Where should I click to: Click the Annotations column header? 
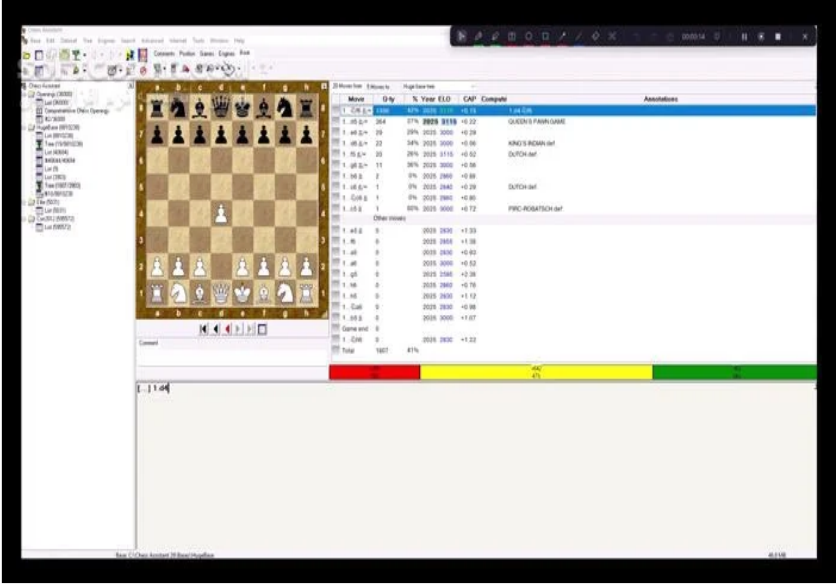(661, 99)
